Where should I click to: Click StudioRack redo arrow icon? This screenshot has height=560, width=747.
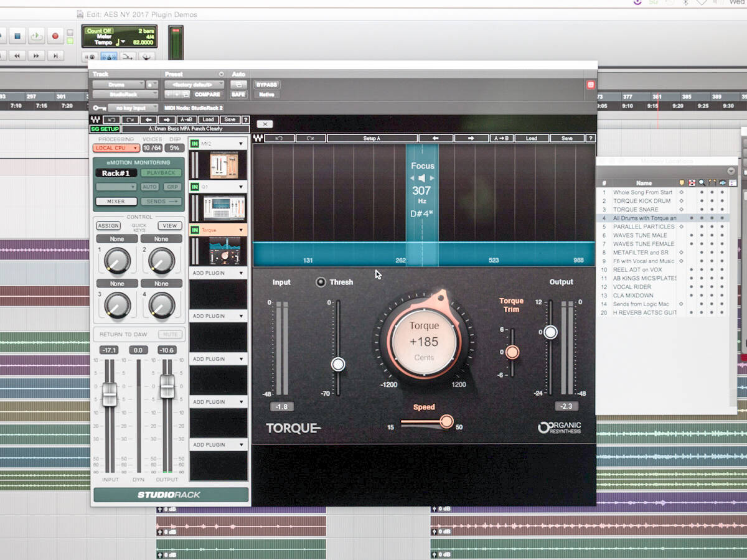click(x=129, y=119)
